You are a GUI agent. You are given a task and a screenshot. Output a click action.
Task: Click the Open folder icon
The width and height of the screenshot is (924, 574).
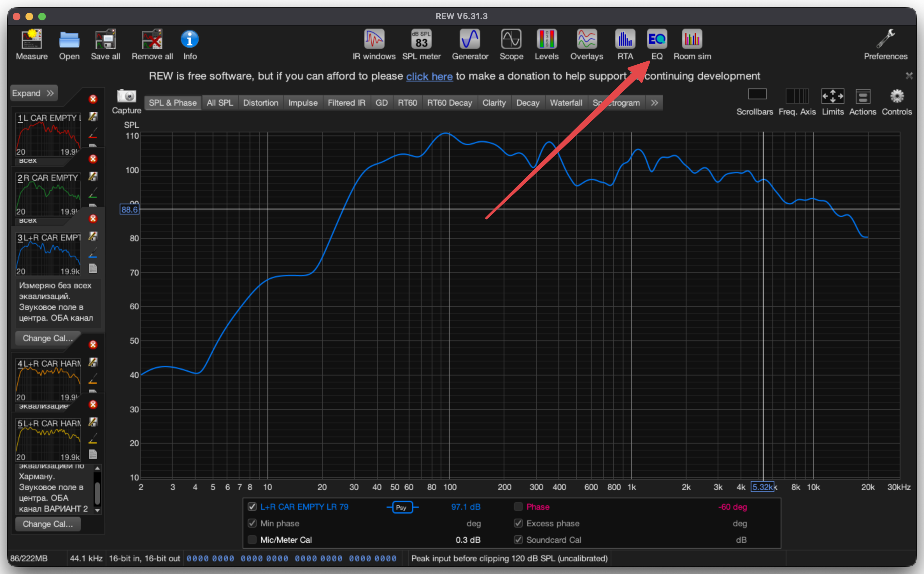point(69,45)
